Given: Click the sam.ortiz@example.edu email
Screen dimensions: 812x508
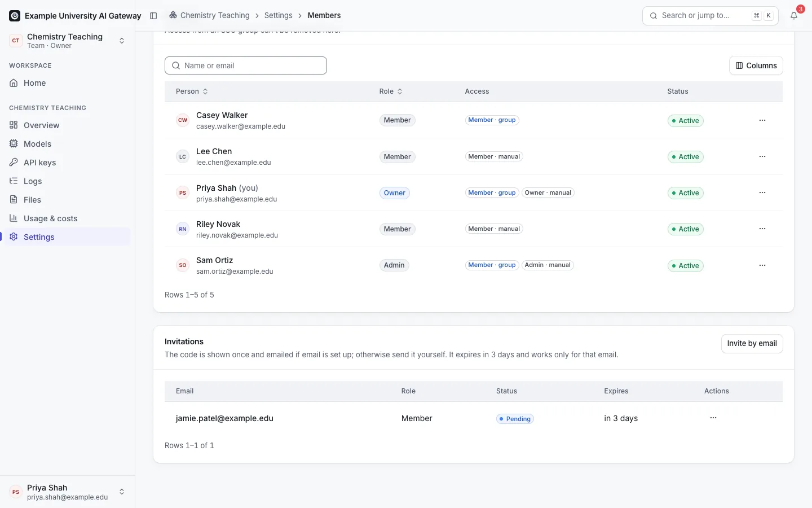Looking at the screenshot, I should (x=235, y=271).
